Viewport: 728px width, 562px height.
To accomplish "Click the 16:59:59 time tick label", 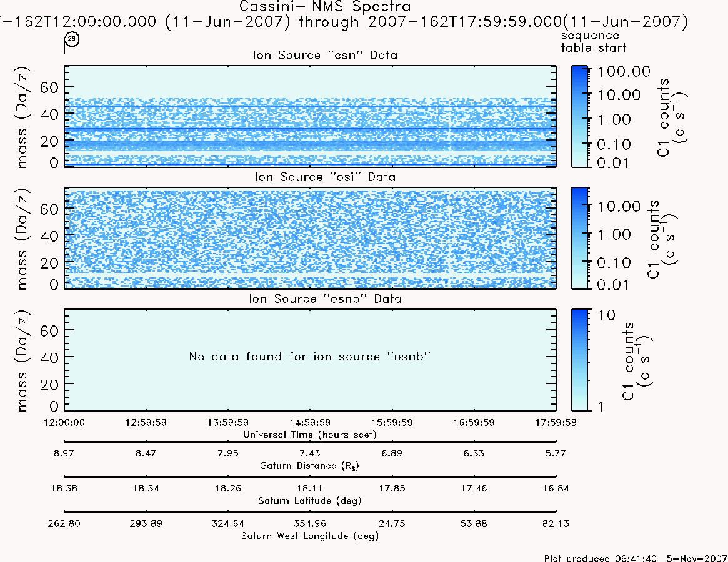I will coord(474,422).
